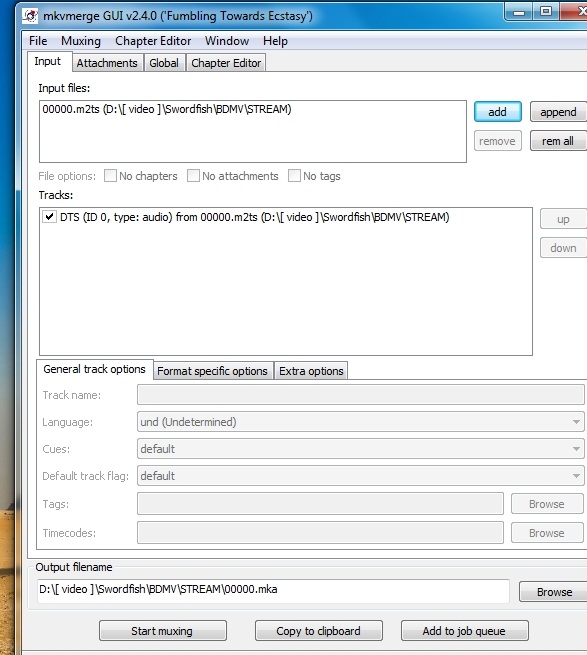587x655 pixels.
Task: Click the mkvmerge app icon in title bar
Action: (x=30, y=16)
